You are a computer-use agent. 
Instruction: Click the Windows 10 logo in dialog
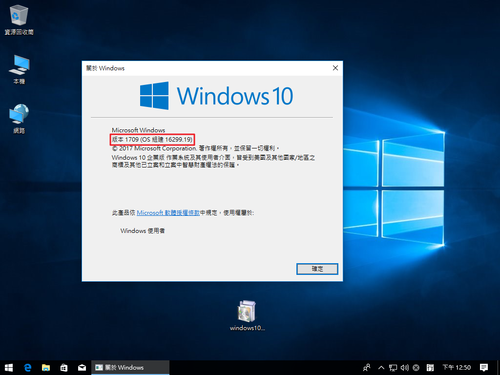pyautogui.click(x=216, y=96)
